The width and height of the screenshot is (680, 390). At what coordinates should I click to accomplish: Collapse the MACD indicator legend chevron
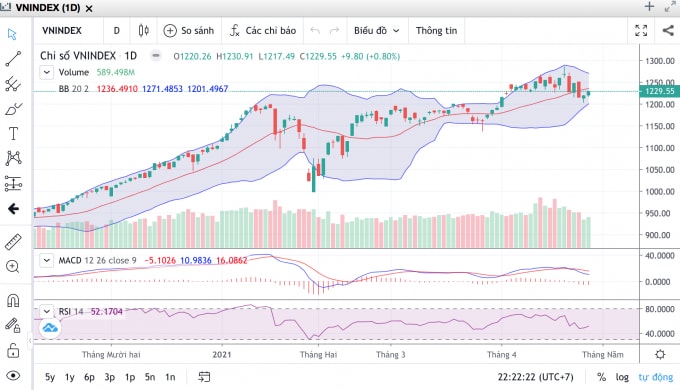coord(46,260)
